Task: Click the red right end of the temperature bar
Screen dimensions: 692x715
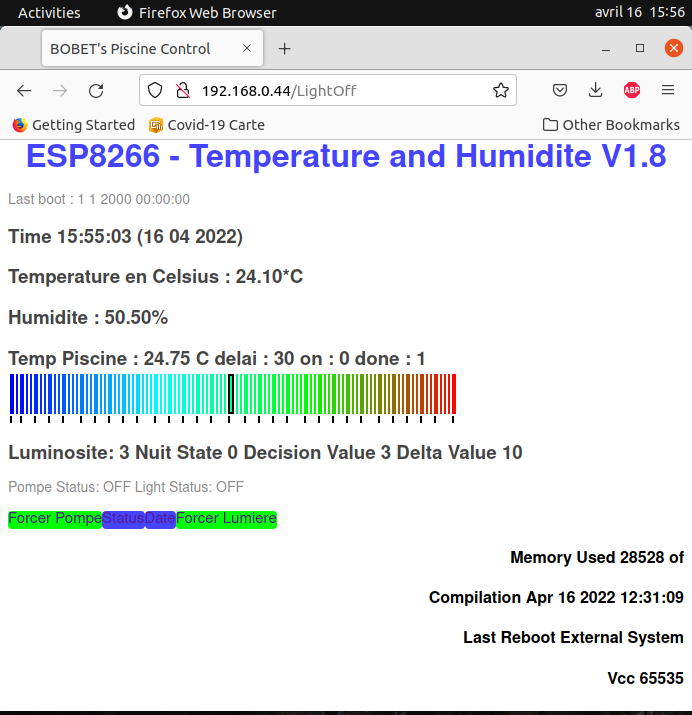Action: click(454, 394)
